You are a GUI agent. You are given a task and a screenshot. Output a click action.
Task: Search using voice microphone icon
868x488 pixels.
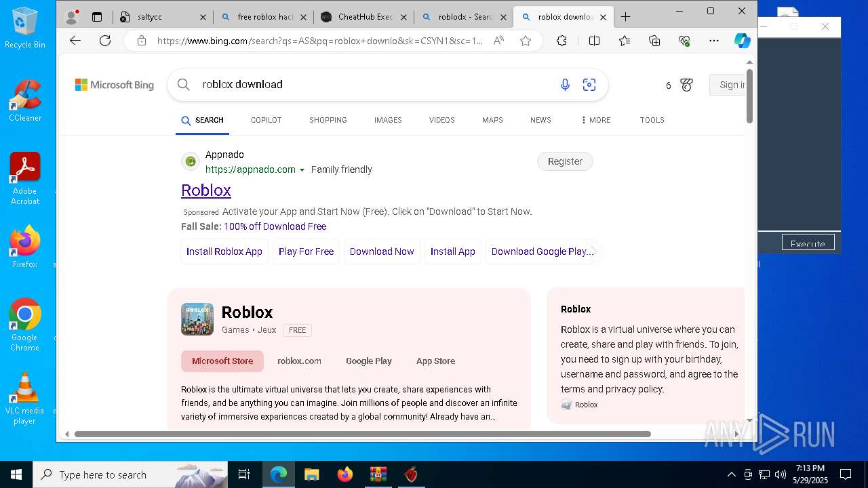[565, 85]
